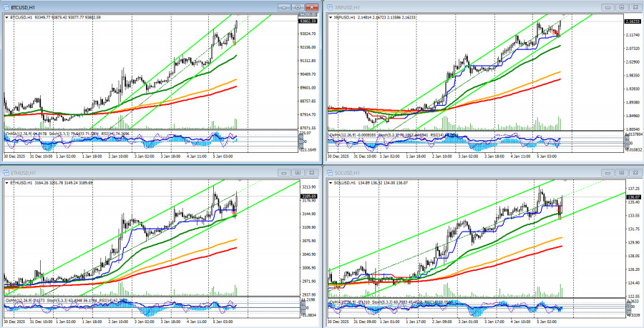Minimize the SOLUSD,H1 chart window
Screen dimensions: 644x328
[x=606, y=172]
